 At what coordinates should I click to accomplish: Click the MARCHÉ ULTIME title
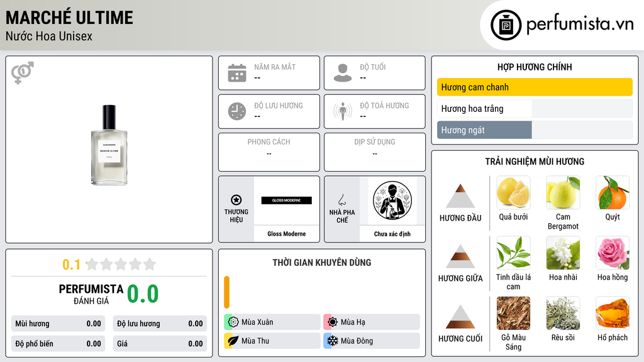(69, 18)
